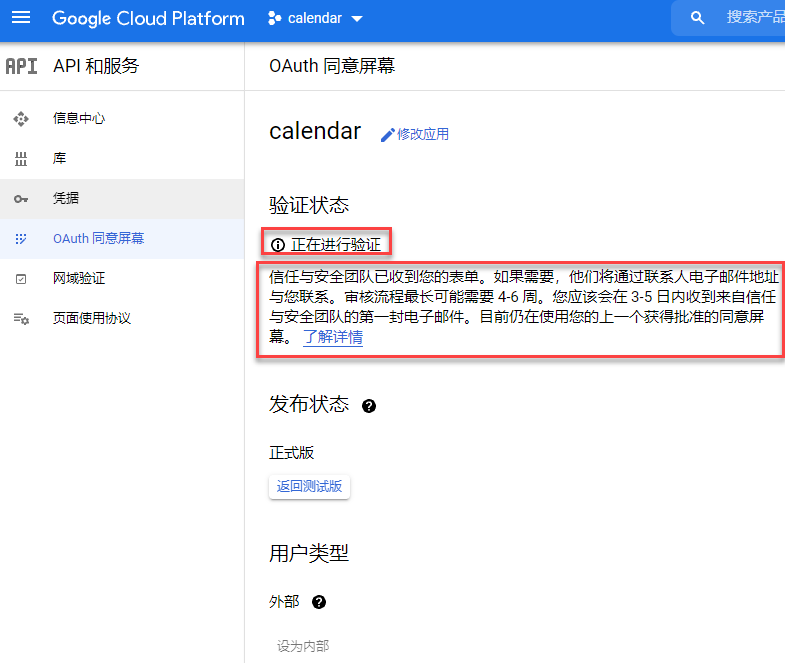Open the calendar project selector dropdown
Screen dimensions: 785x663
(x=315, y=19)
